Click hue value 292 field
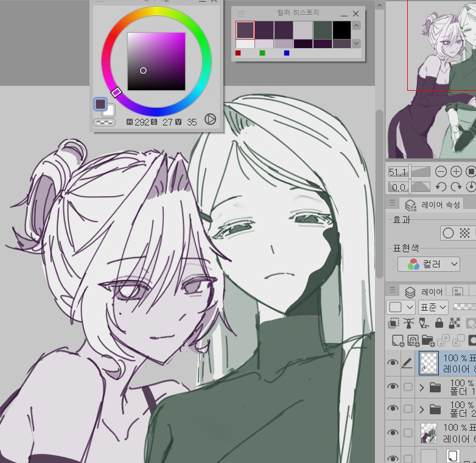Viewport: 476px width, 463px height. coord(142,122)
